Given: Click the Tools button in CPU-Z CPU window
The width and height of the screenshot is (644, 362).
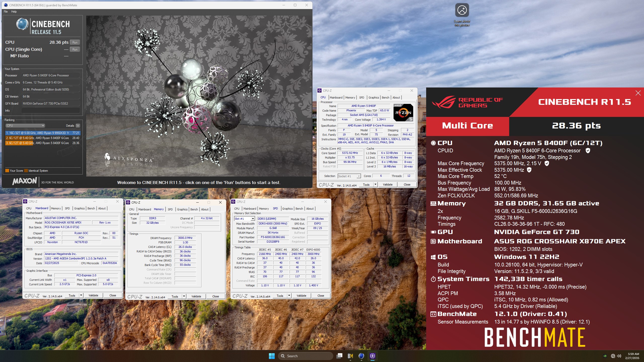Looking at the screenshot, I should (x=366, y=185).
